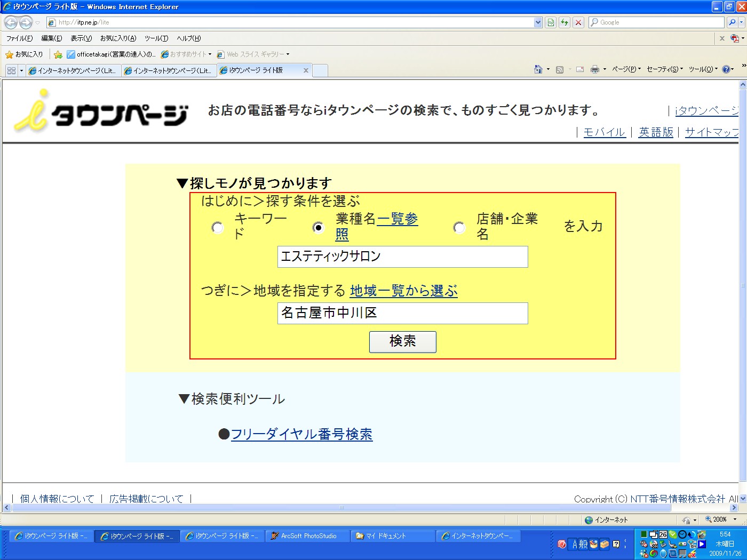This screenshot has width=747, height=560.
Task: Open search provider dropdown arrow
Action: click(x=742, y=22)
